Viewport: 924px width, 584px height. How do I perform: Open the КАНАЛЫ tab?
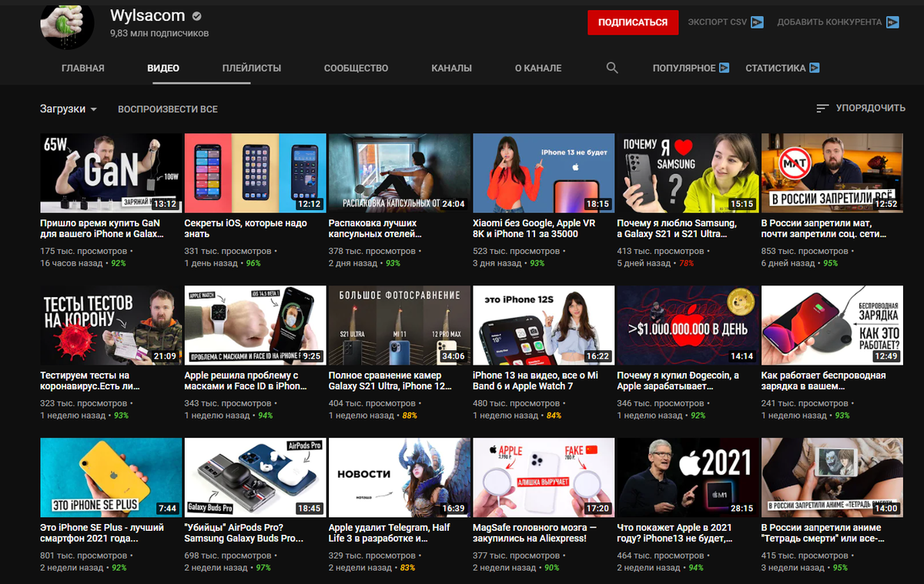[451, 68]
